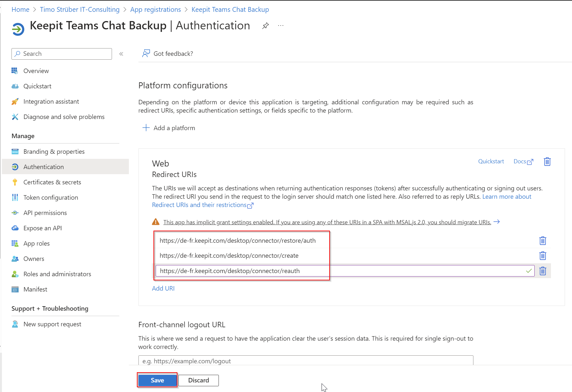Image resolution: width=572 pixels, height=392 pixels.
Task: Pin the Authentication blade
Action: 265,26
